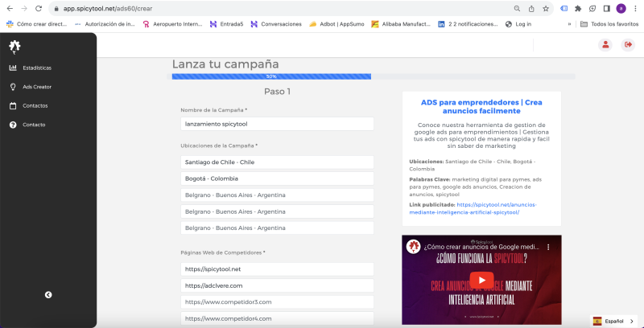
Task: Click the address bar URL
Action: click(x=108, y=9)
